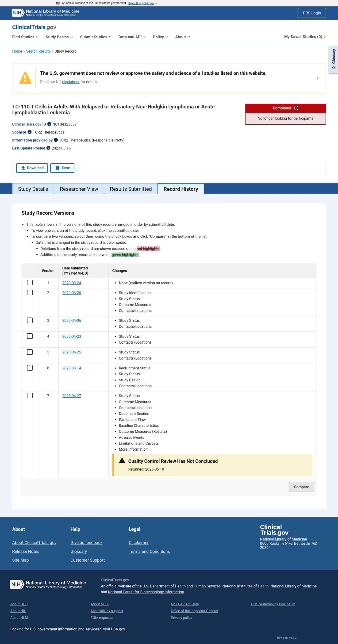Click the PRS Login button
338x644 pixels.
coord(312,13)
